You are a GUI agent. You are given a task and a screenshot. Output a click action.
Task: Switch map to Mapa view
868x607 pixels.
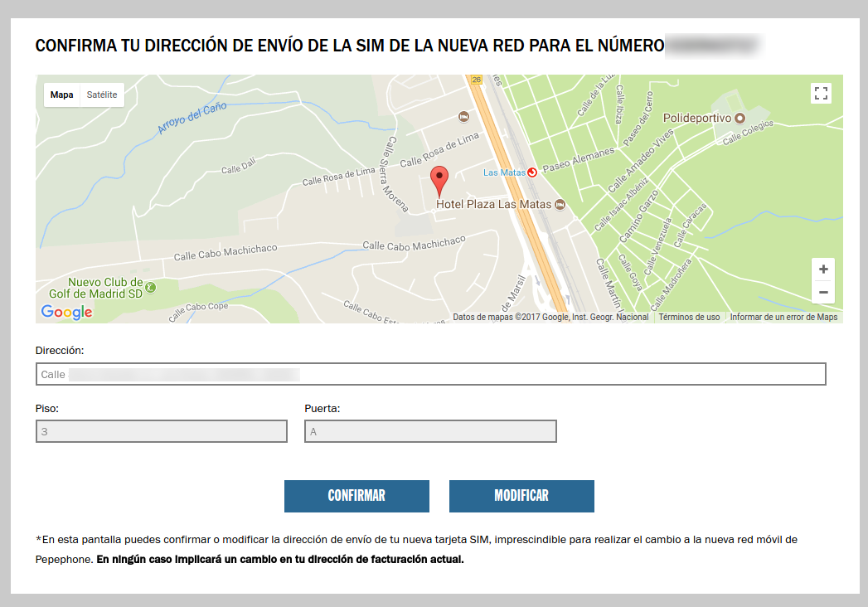pyautogui.click(x=61, y=95)
